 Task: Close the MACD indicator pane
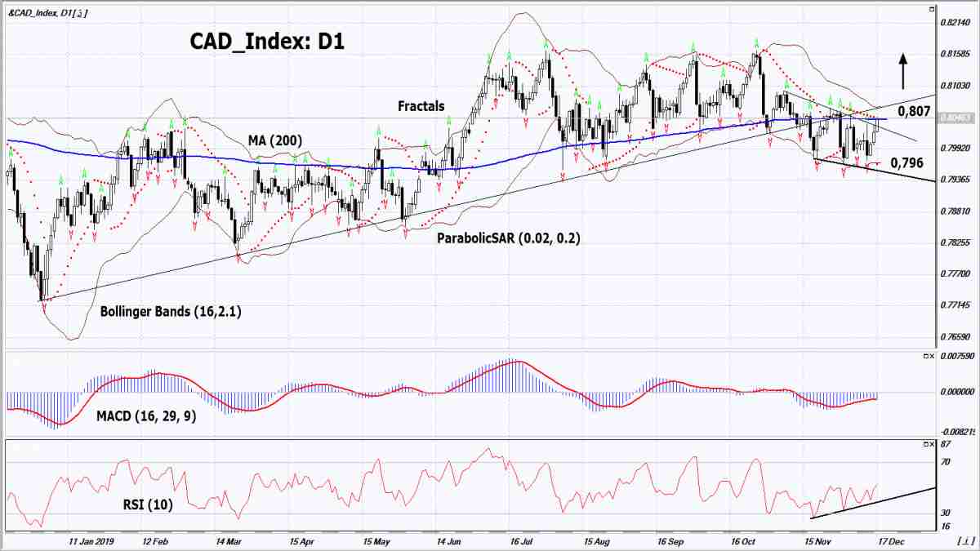(x=933, y=356)
